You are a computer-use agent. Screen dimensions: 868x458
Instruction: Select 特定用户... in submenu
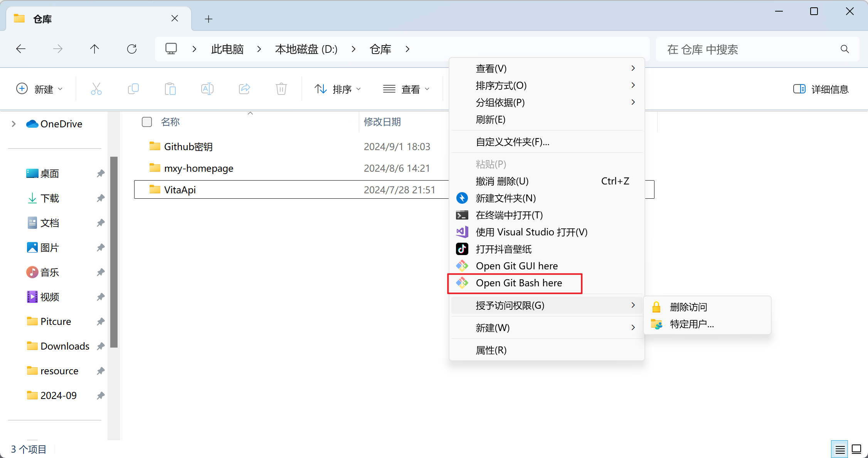click(x=707, y=324)
